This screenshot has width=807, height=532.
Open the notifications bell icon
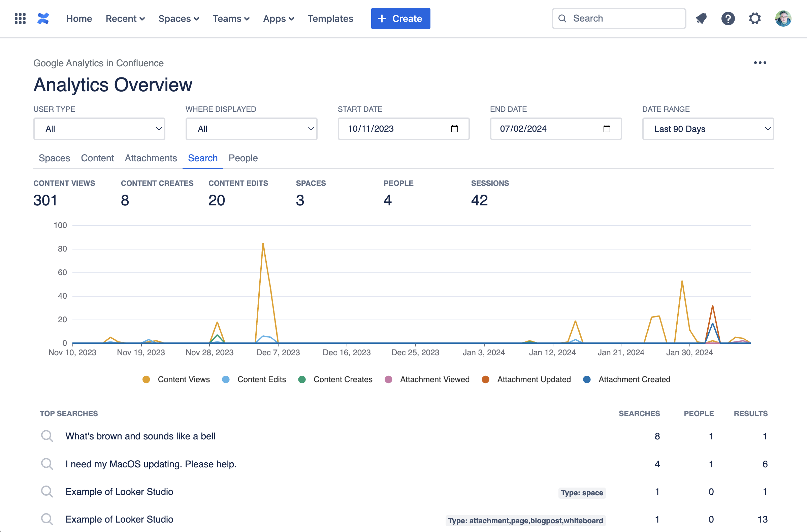coord(701,18)
